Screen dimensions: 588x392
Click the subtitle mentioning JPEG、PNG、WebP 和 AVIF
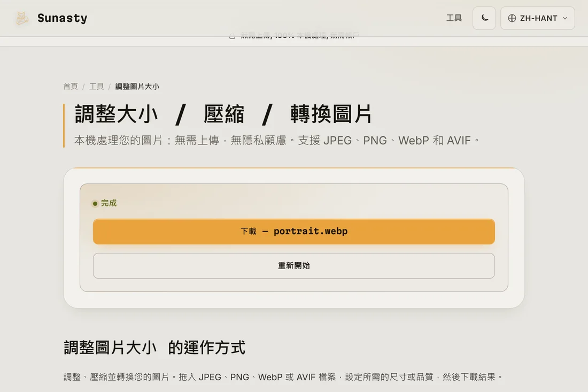coord(277,140)
